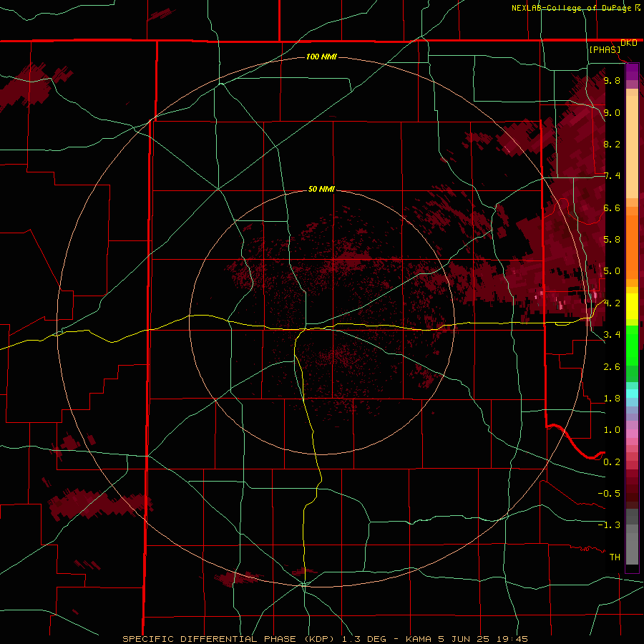The height and width of the screenshot is (644, 644).
Task: Click the 0.2 legend value
Action: [612, 462]
